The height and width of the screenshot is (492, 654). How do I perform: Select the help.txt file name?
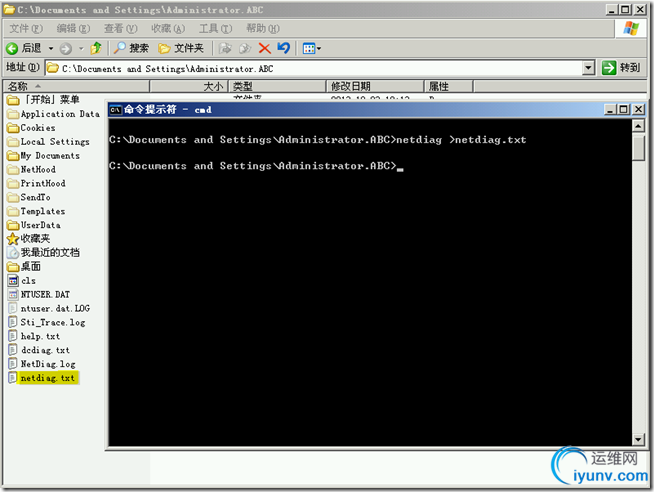(x=40, y=336)
